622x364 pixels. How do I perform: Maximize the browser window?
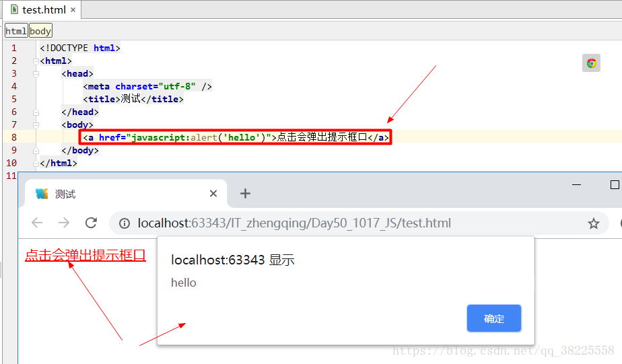pos(615,185)
